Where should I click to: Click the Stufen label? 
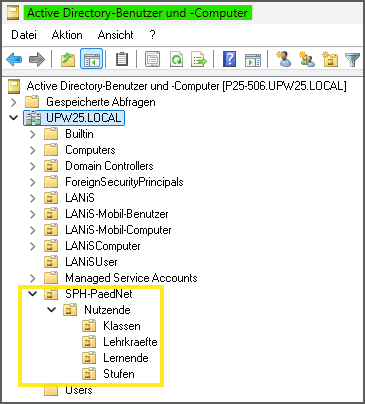pos(119,374)
